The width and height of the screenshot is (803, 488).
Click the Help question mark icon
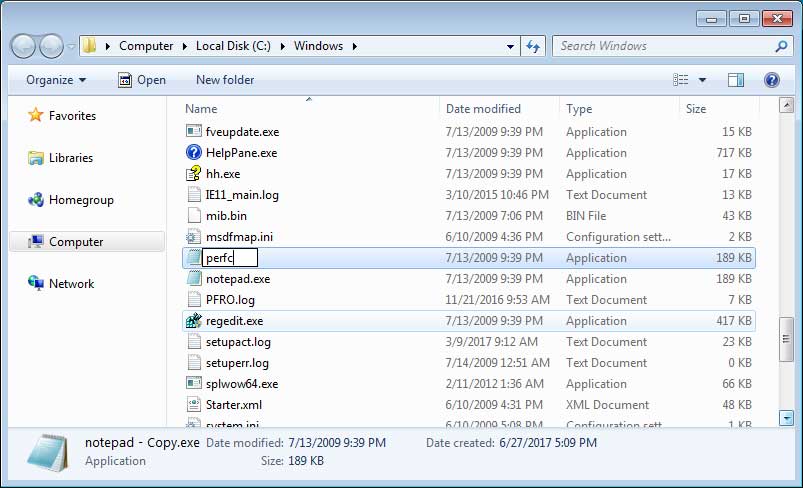point(771,80)
